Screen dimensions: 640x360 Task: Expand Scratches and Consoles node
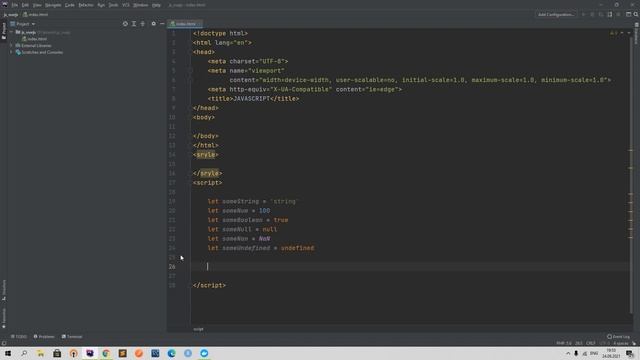(x=11, y=52)
